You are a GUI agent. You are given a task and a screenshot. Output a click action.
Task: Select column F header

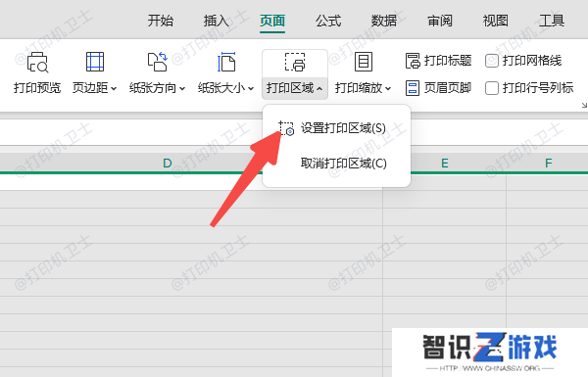click(x=548, y=163)
